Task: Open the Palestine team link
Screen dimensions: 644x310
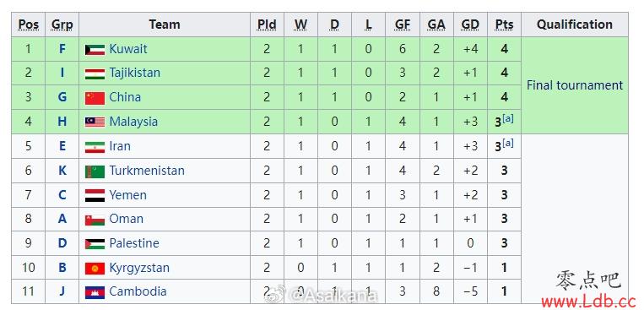Action: click(x=134, y=243)
